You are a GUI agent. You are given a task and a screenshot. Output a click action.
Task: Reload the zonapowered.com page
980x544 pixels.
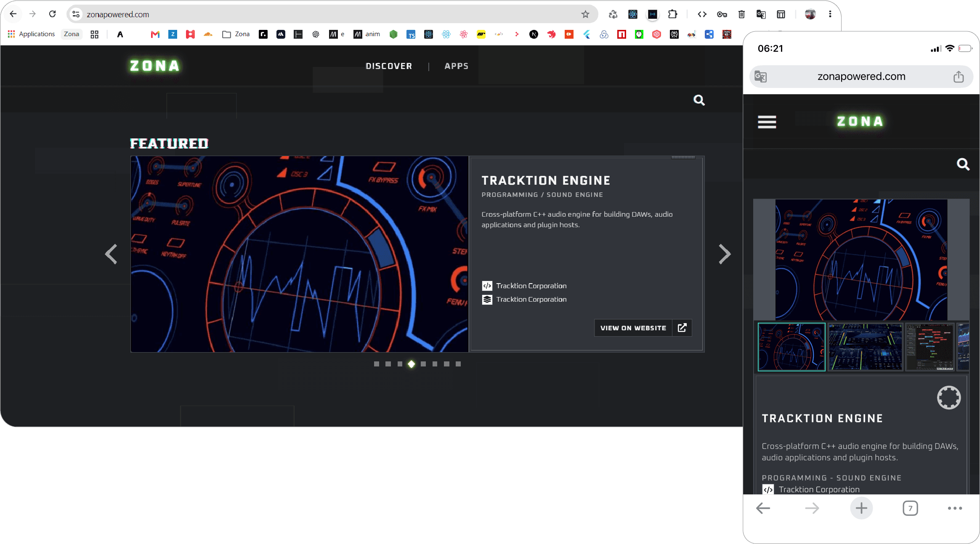52,14
